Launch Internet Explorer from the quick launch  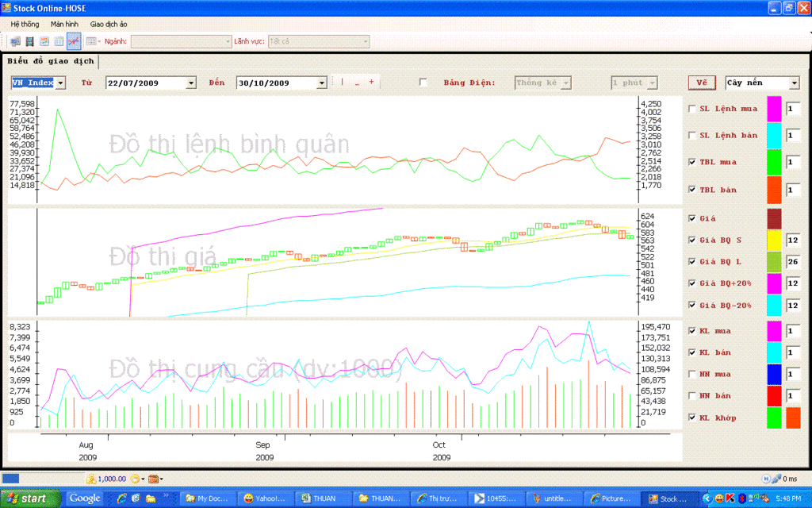(x=122, y=498)
